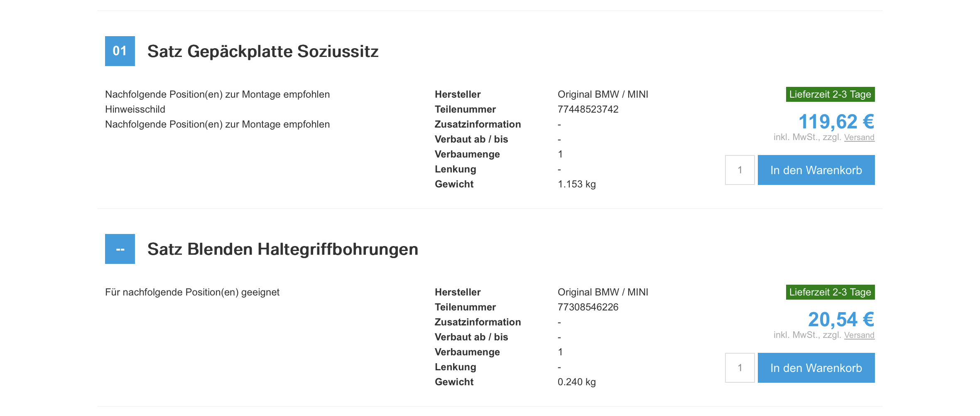Click the 20,54 € price

[841, 320]
